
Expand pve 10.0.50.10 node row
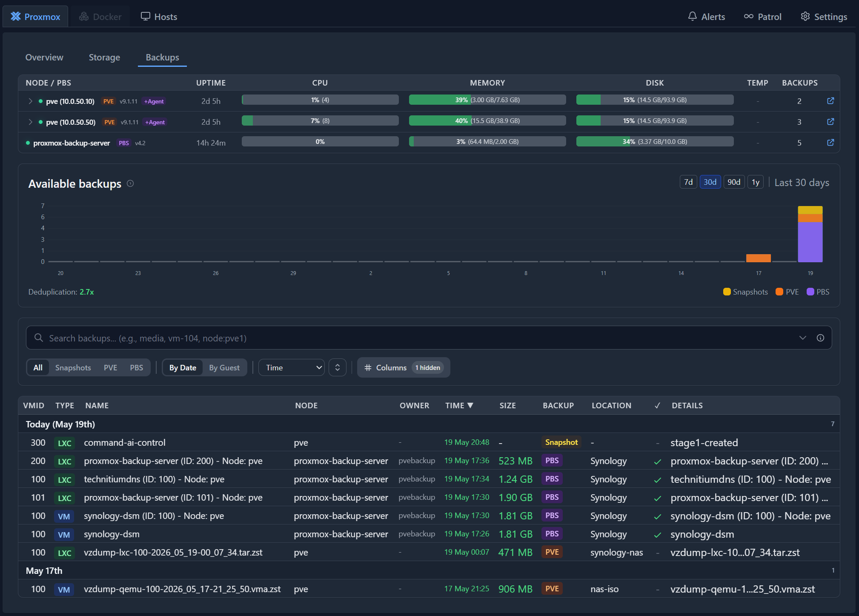click(x=30, y=101)
